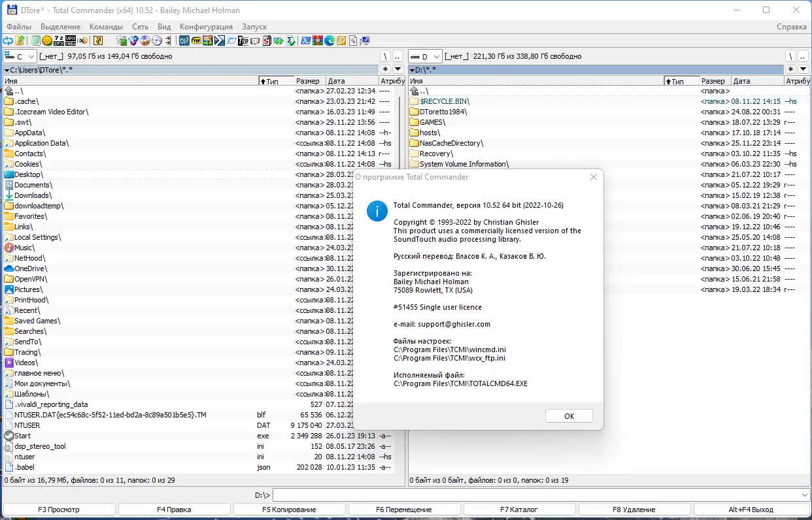Open the left panel drive C dropdown
The image size is (812, 520).
pyautogui.click(x=20, y=57)
